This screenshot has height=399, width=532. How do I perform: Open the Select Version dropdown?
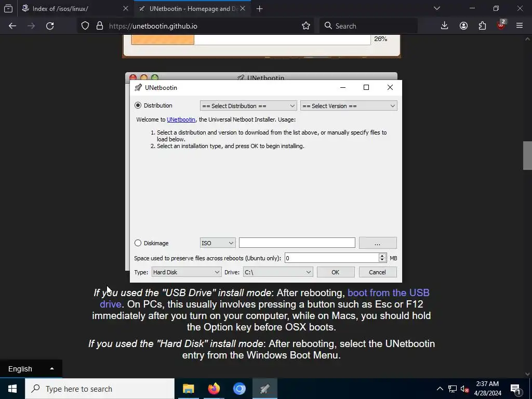349,106
